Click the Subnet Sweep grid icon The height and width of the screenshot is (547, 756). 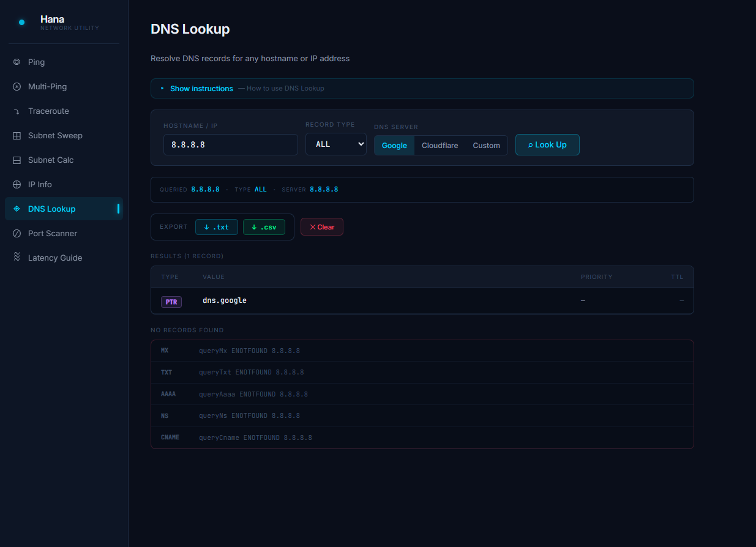[x=17, y=135]
